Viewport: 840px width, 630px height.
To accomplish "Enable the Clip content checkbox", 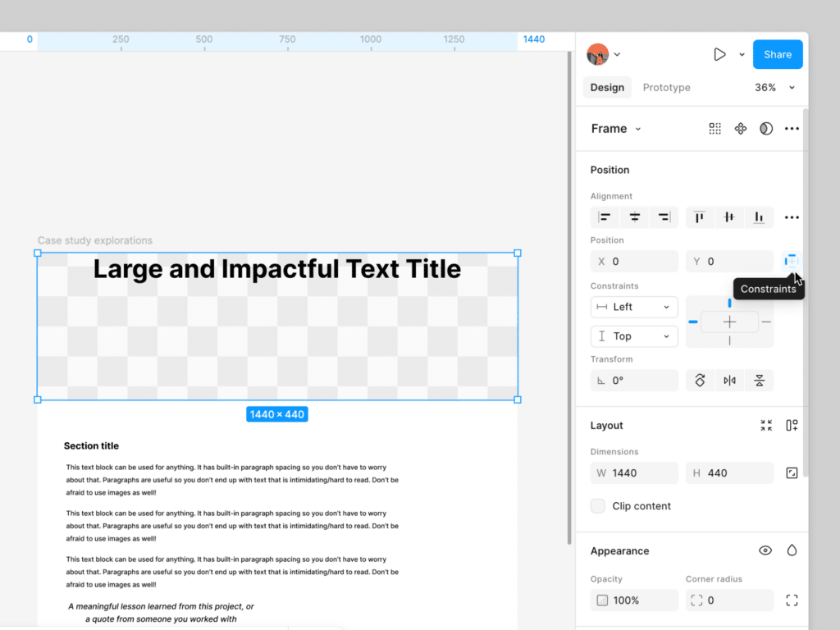I will tap(597, 506).
